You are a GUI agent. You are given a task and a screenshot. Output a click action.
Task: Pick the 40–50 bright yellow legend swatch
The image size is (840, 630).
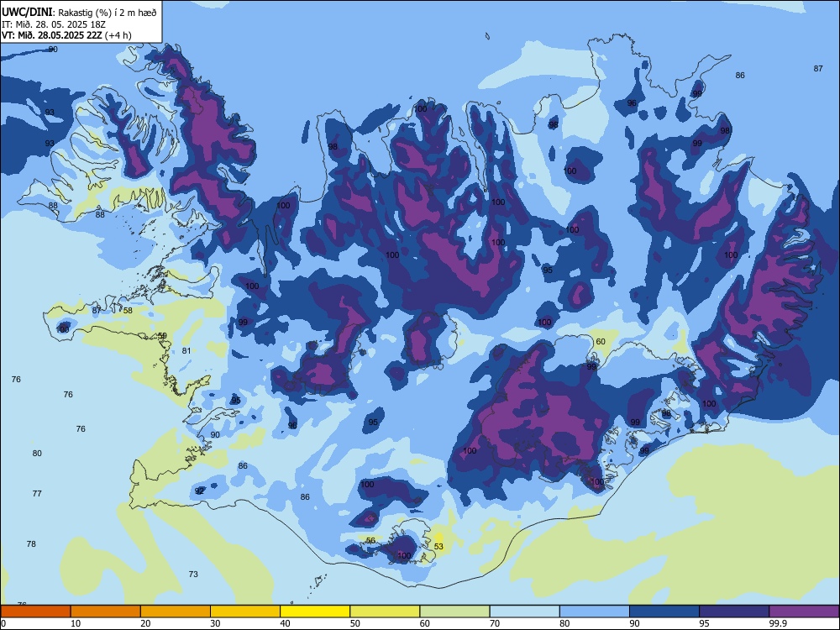point(315,612)
